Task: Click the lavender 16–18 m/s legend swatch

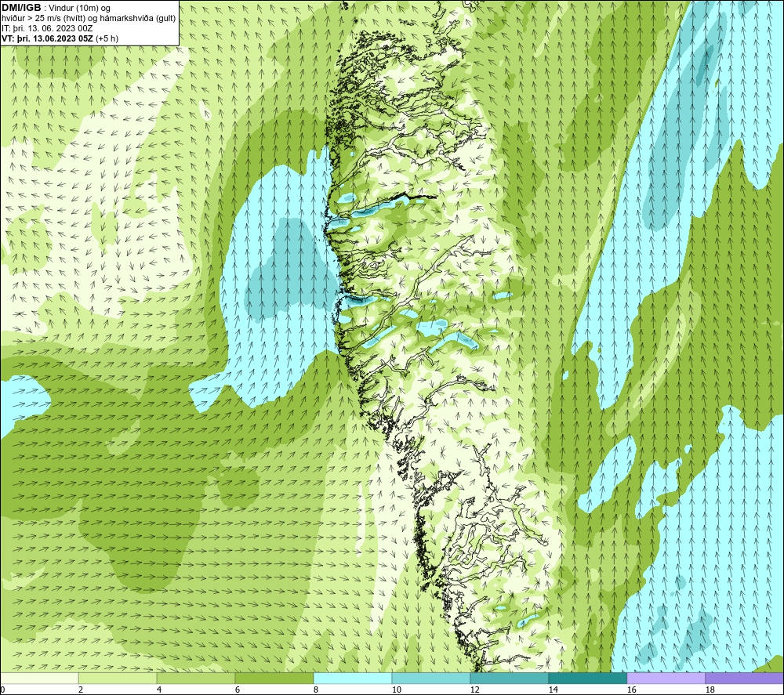Action: [x=666, y=678]
